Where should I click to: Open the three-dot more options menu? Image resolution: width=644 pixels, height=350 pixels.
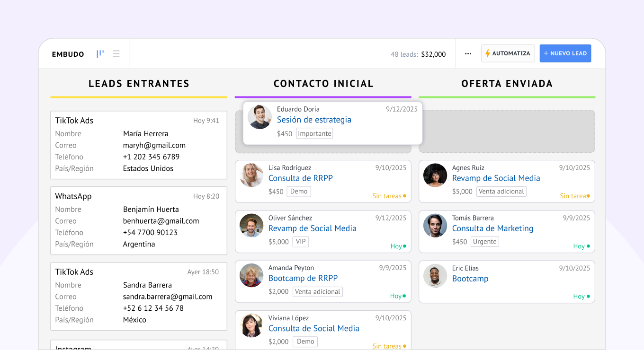(x=468, y=54)
